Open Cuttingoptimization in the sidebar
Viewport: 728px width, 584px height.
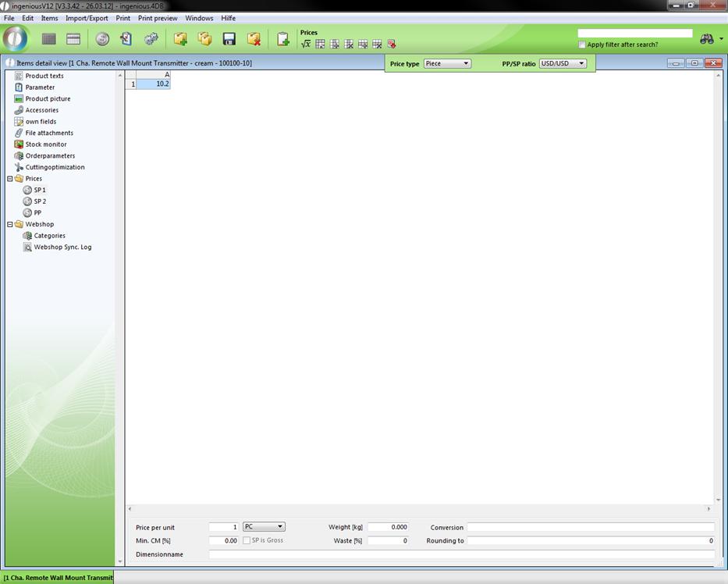point(55,167)
